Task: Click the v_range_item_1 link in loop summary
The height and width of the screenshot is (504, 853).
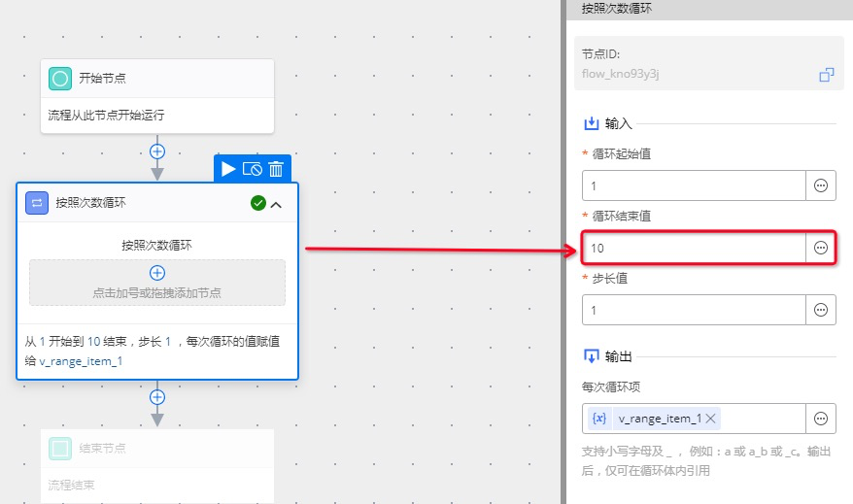Action: pos(81,361)
